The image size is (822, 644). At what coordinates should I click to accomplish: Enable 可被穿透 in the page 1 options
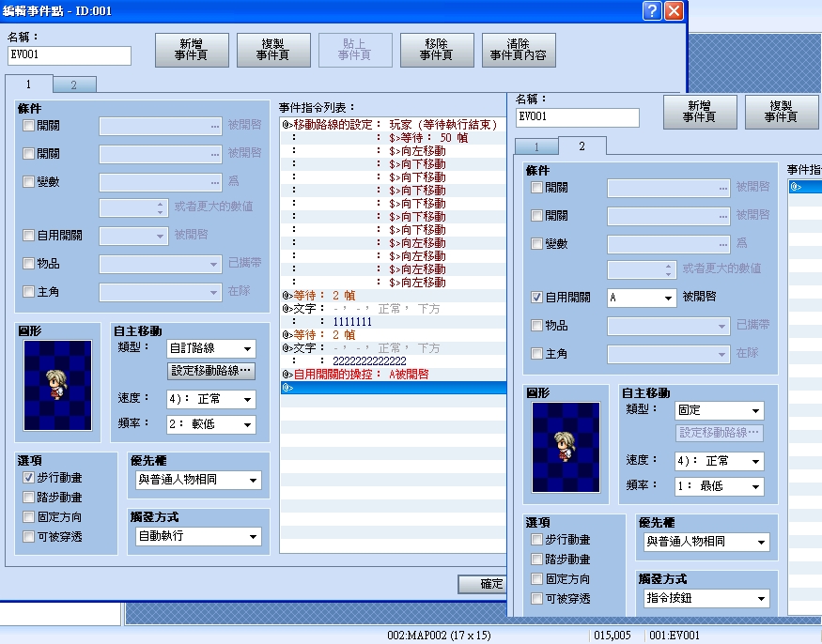pos(29,537)
